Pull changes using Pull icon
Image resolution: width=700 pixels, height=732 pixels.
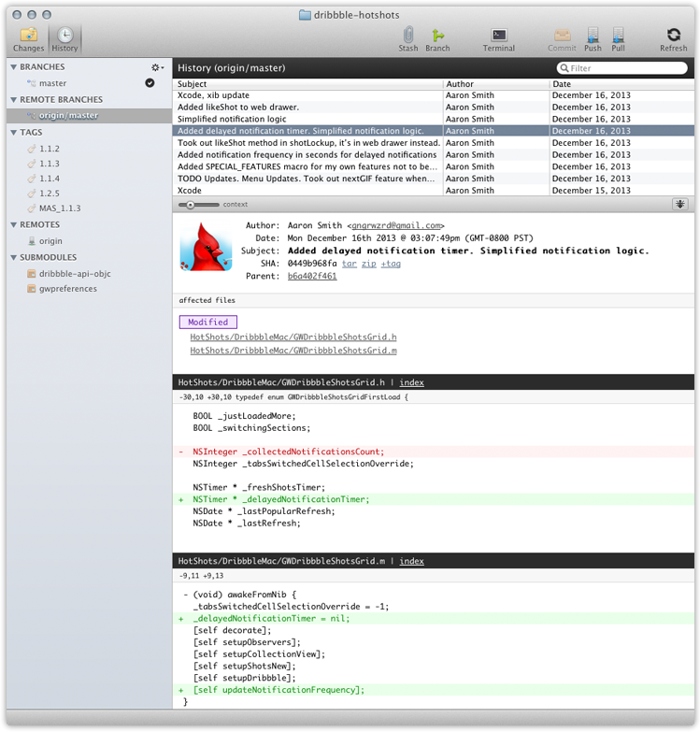(x=618, y=38)
